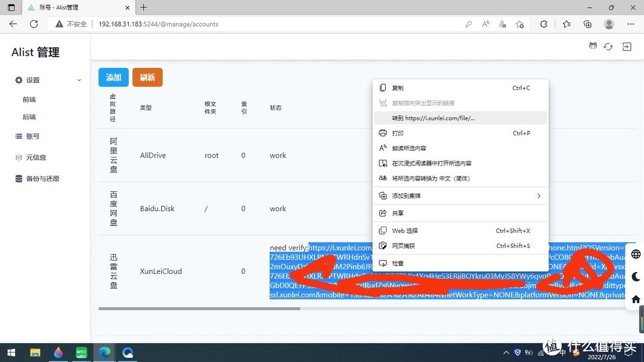Click the 添加 button to add a drive
The height and width of the screenshot is (362, 644).
113,77
